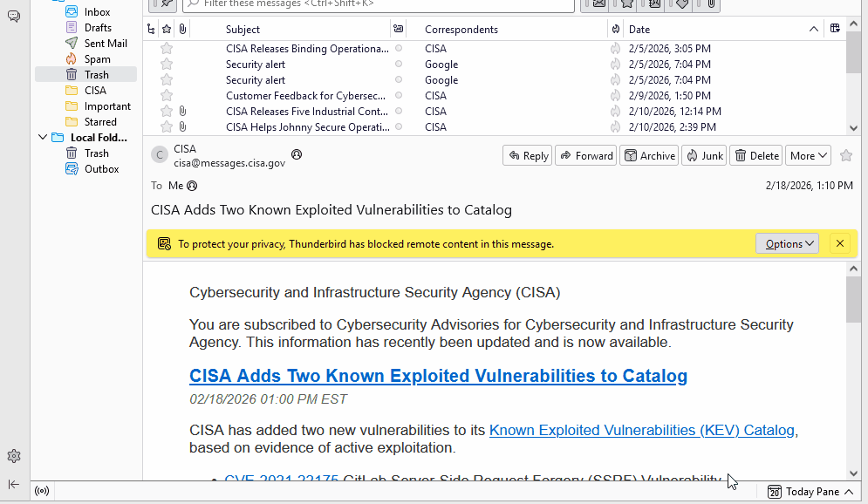The width and height of the screenshot is (868, 504).
Task: Sort by the Correspondents column header
Action: click(x=506, y=30)
